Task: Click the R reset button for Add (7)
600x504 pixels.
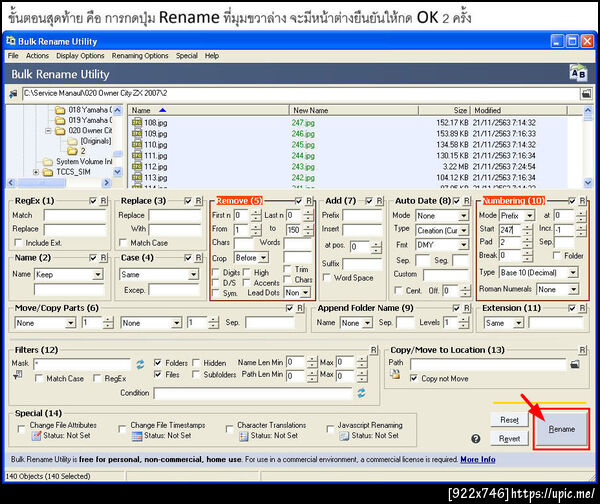Action: pos(379,201)
